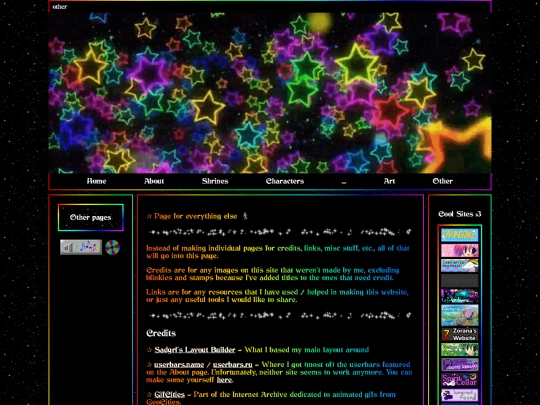Screen dimensions: 540x405
Task: Open the Other page in navigation
Action: point(443,181)
